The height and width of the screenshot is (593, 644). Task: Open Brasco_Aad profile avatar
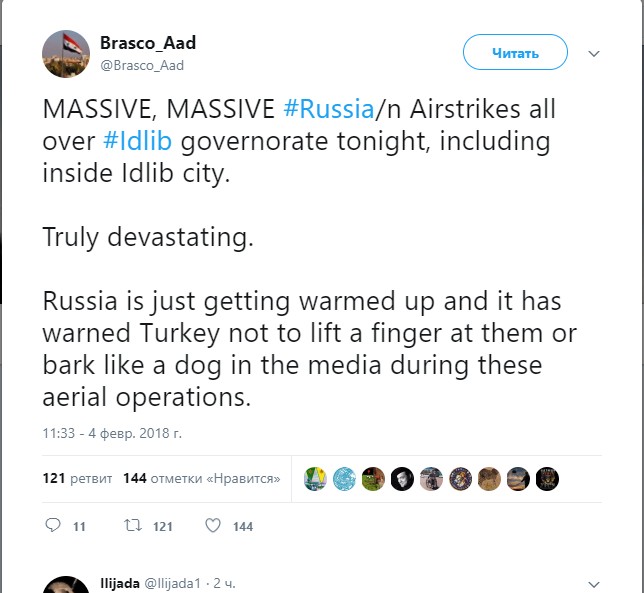pos(66,54)
